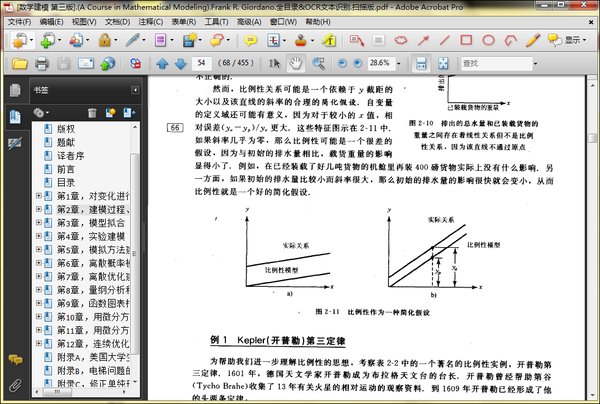The image size is (600, 404).
Task: Select the Highlight Text tool
Action: (x=329, y=40)
